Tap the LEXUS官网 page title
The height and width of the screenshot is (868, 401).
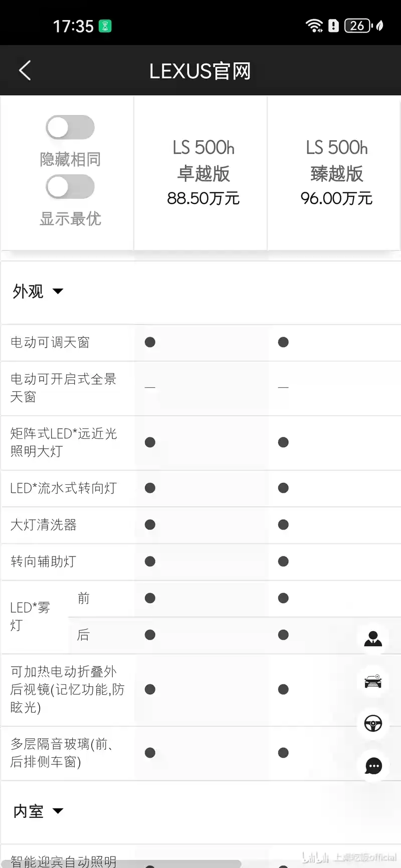[x=200, y=71]
